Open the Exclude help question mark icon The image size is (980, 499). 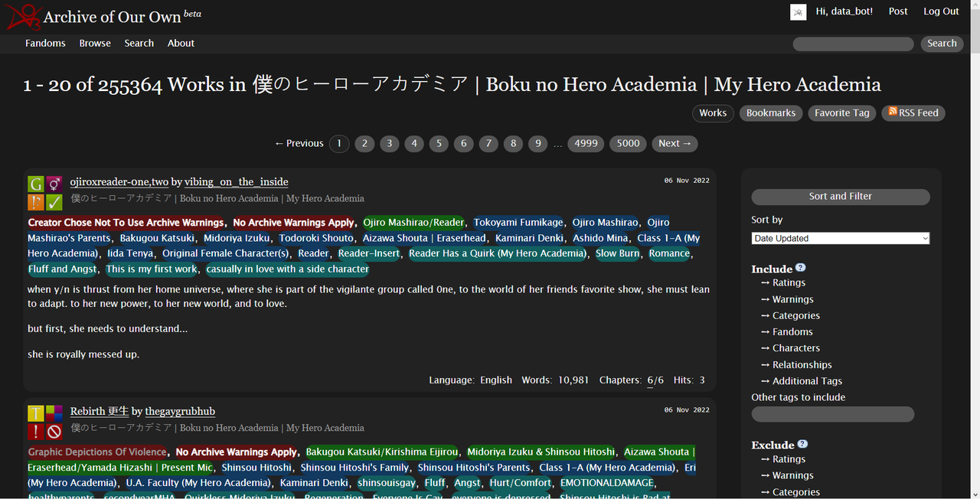point(802,444)
